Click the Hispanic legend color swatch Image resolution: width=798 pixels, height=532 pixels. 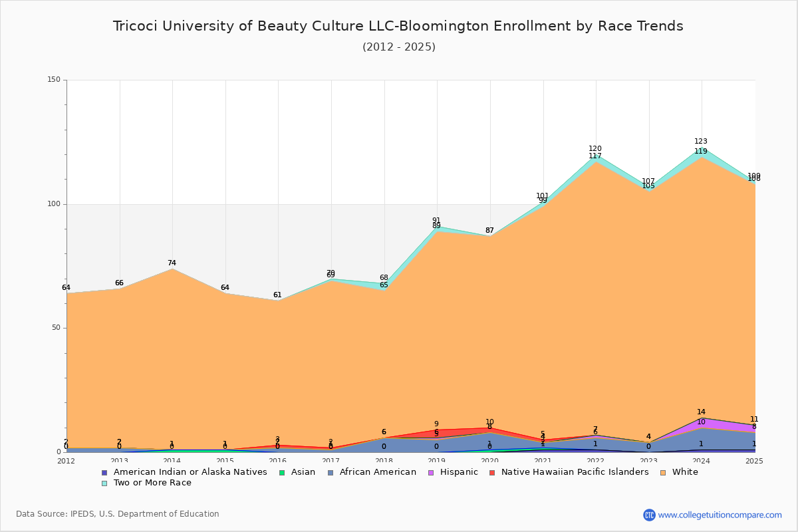(x=431, y=472)
